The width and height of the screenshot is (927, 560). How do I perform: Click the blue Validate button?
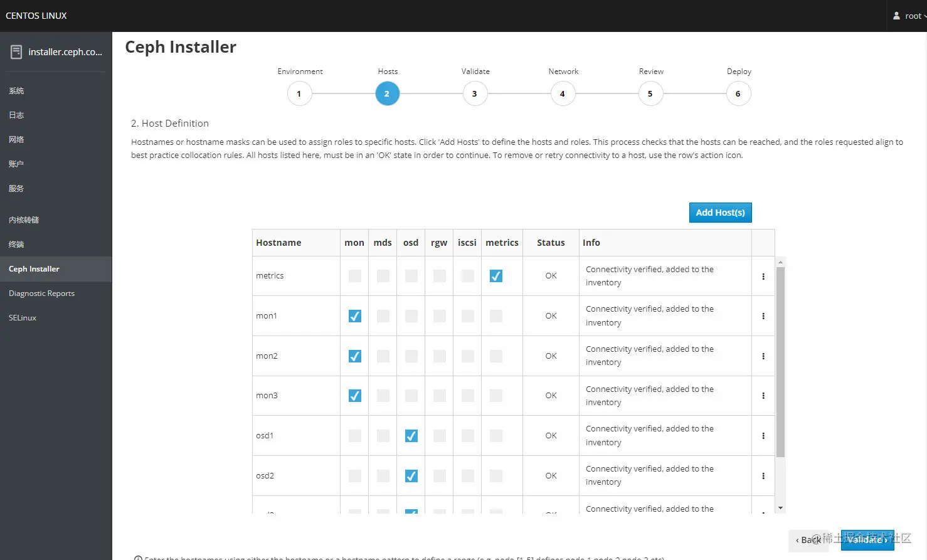pyautogui.click(x=867, y=540)
